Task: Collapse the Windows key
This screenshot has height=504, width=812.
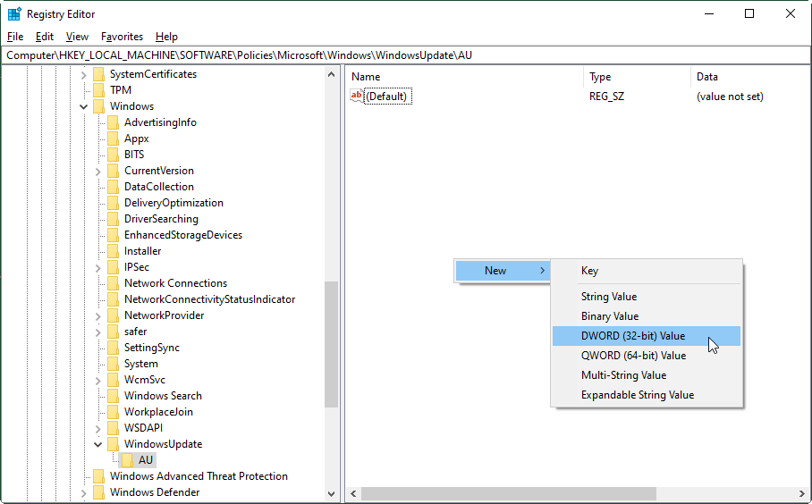Action: (84, 107)
